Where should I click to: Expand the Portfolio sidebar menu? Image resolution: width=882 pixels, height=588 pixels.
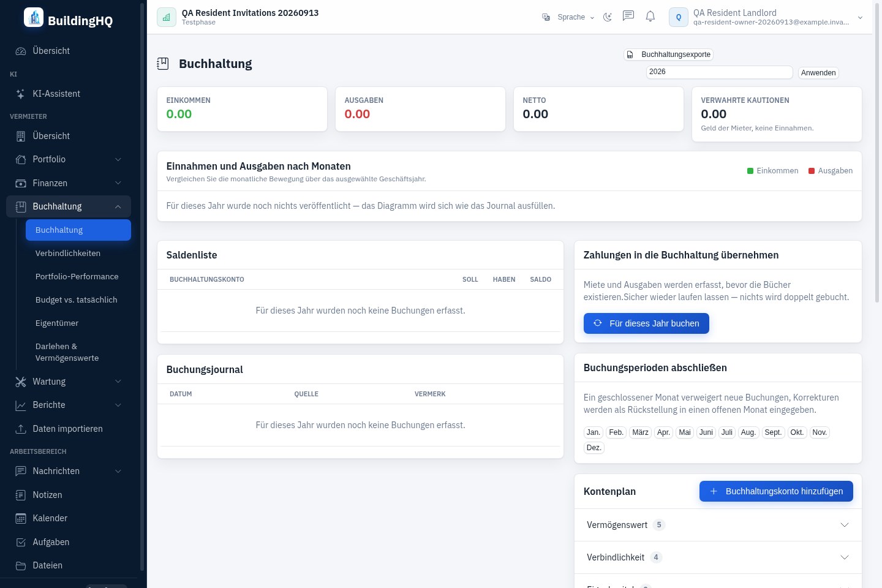click(x=69, y=159)
